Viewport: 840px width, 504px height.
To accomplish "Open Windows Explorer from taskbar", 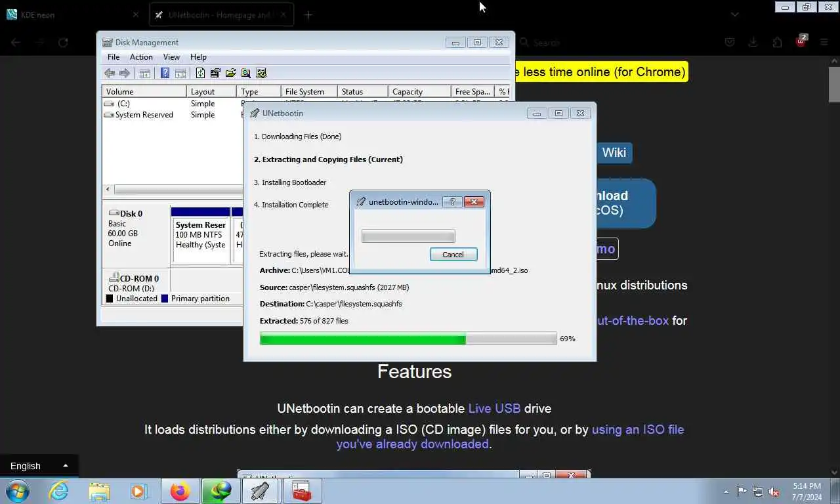I will tap(99, 491).
